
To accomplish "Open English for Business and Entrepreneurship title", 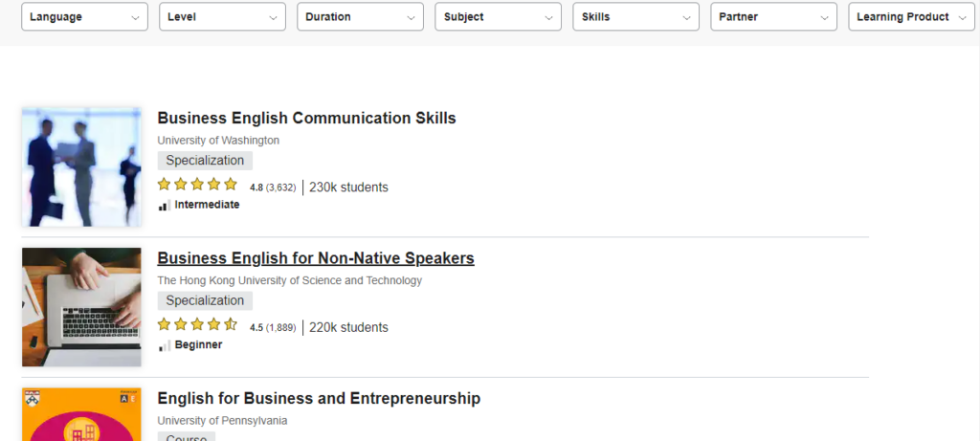I will [319, 399].
